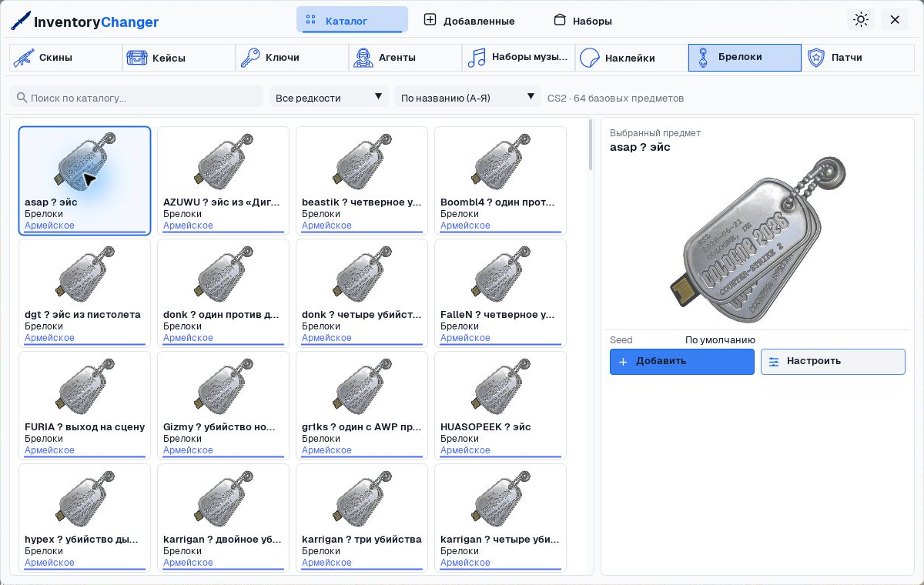The image size is (924, 585).
Task: Click the catalog list scrollbar
Action: click(591, 145)
